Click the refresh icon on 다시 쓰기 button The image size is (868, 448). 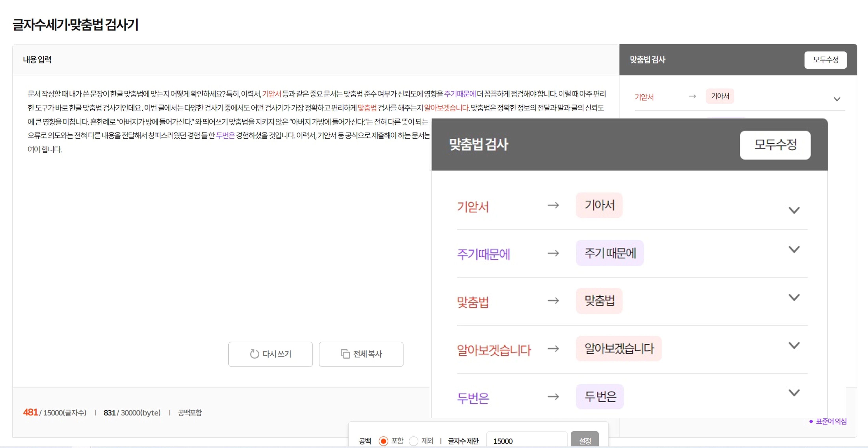tap(255, 354)
